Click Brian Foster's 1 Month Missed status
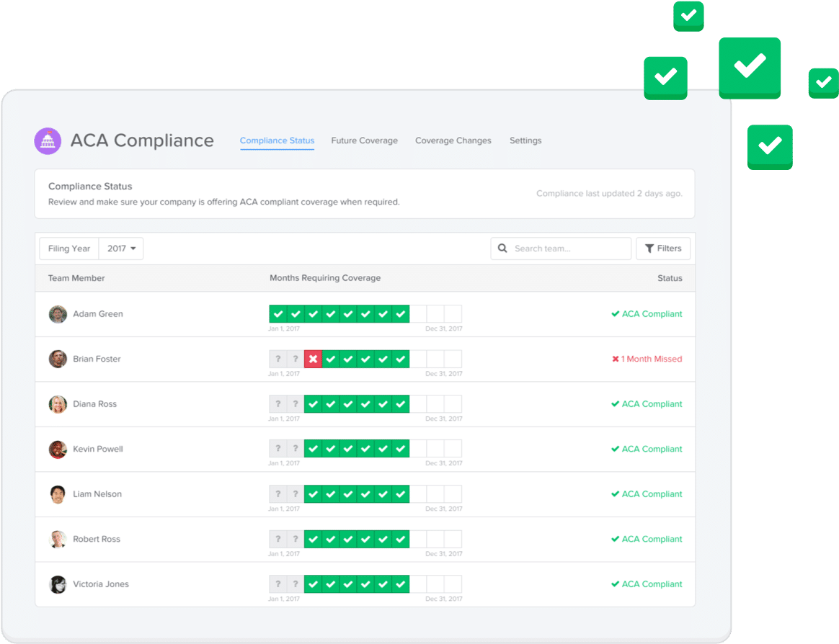The height and width of the screenshot is (644, 839). coord(647,359)
